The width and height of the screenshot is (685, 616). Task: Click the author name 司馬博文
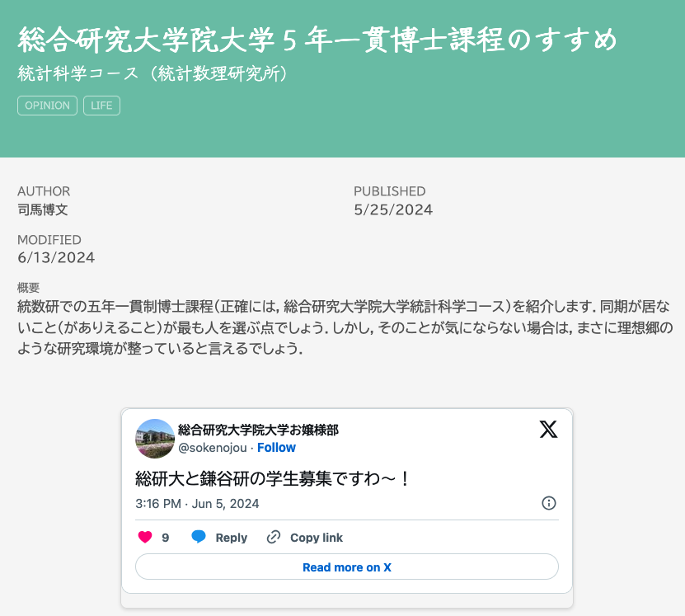point(42,209)
